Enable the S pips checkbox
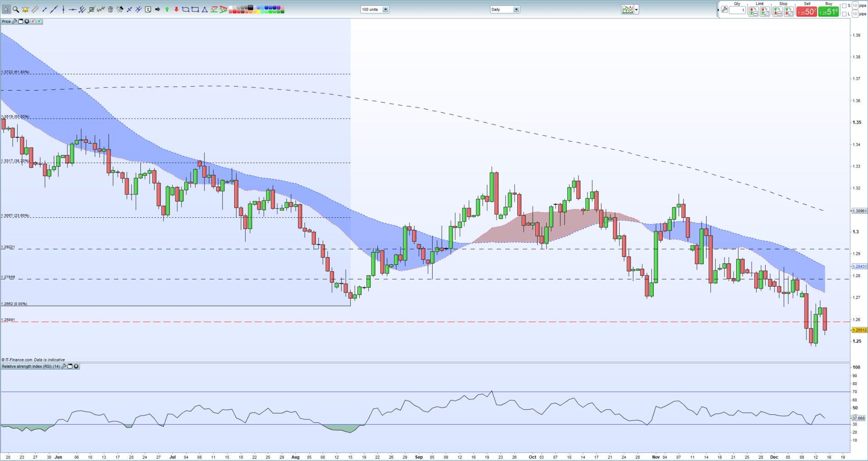The image size is (868, 461). click(x=844, y=6)
